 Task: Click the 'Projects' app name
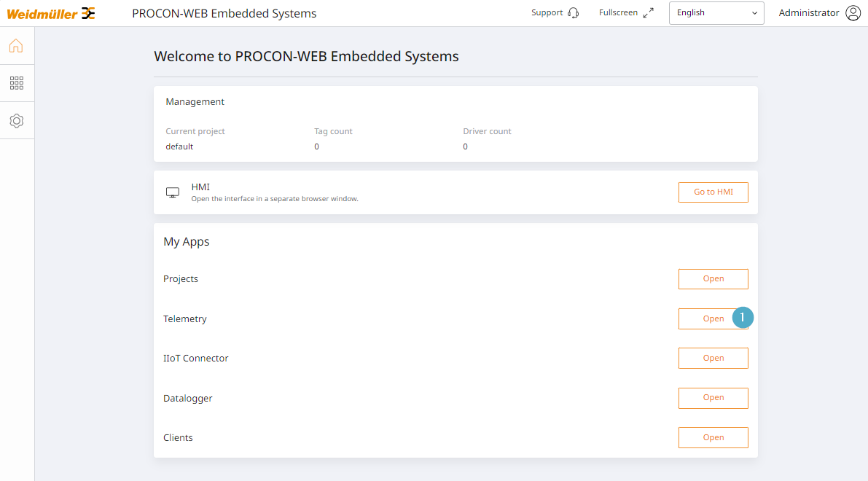click(181, 279)
